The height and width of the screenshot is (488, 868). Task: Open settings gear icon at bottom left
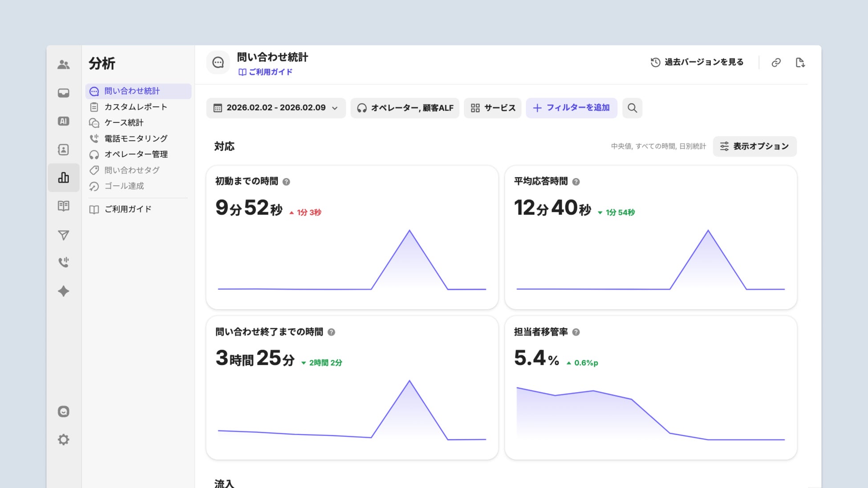coord(64,440)
